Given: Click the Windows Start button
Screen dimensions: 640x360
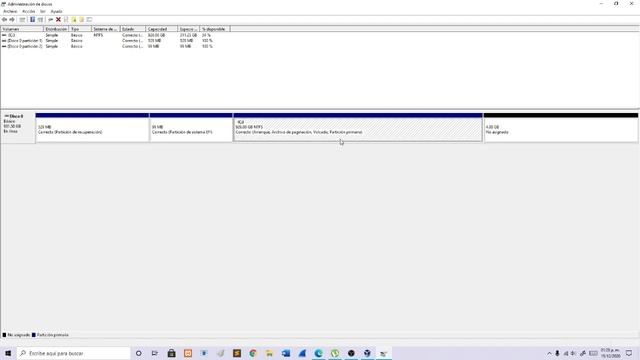Looking at the screenshot, I should 8,353.
